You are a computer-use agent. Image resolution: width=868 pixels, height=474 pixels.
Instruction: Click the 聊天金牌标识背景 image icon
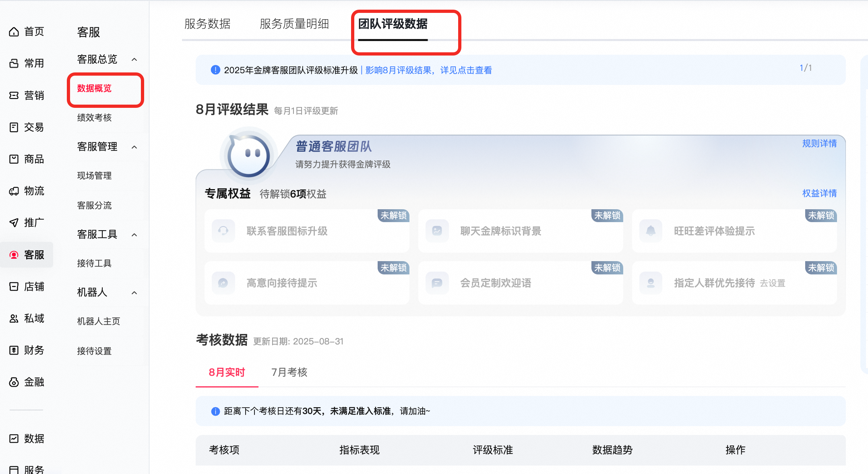[x=437, y=231]
